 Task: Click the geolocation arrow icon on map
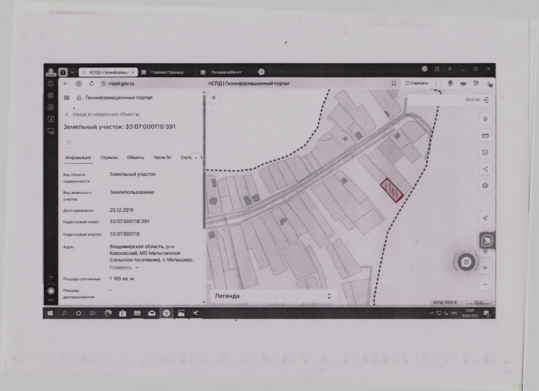click(x=485, y=218)
